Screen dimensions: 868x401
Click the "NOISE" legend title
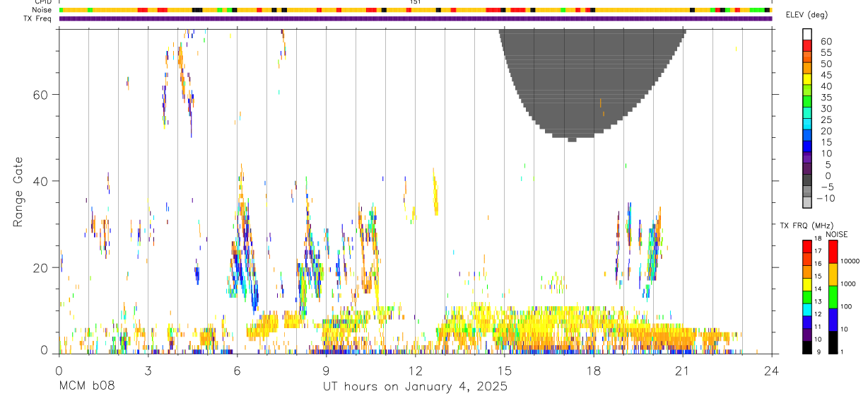click(836, 234)
